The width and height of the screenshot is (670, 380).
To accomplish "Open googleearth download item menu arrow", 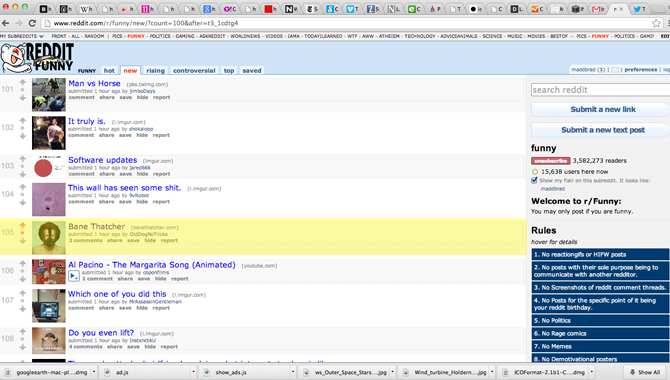I will coord(94,372).
